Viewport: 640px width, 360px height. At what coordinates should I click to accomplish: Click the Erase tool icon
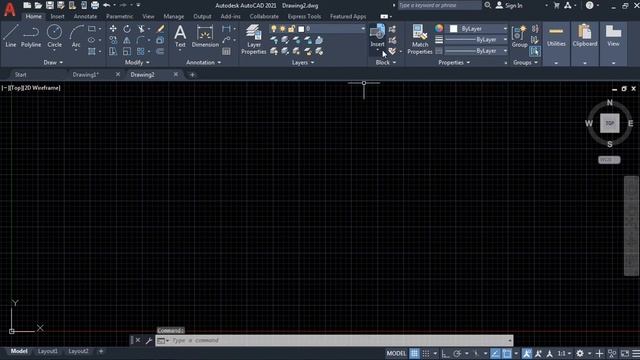pos(160,29)
